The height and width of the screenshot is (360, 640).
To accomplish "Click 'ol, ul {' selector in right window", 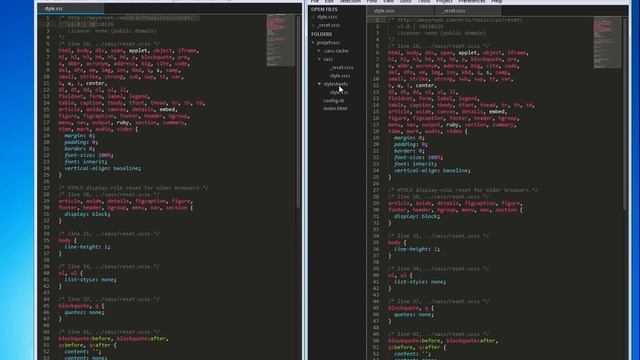I will click(x=400, y=275).
